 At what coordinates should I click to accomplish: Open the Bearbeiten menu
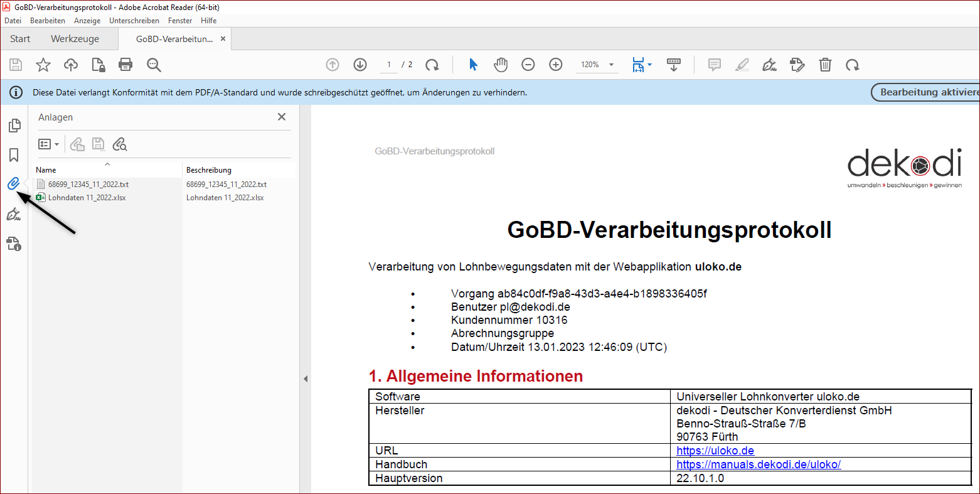click(x=47, y=20)
